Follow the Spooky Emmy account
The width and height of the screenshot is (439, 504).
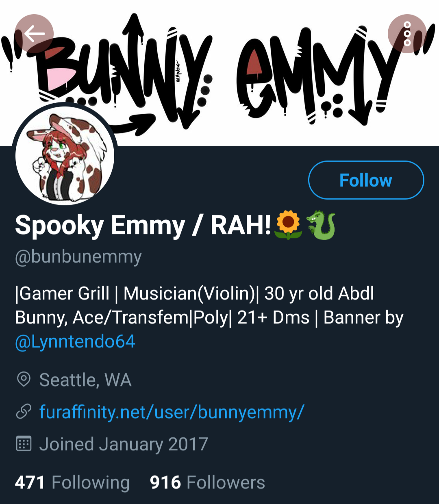[x=366, y=180]
